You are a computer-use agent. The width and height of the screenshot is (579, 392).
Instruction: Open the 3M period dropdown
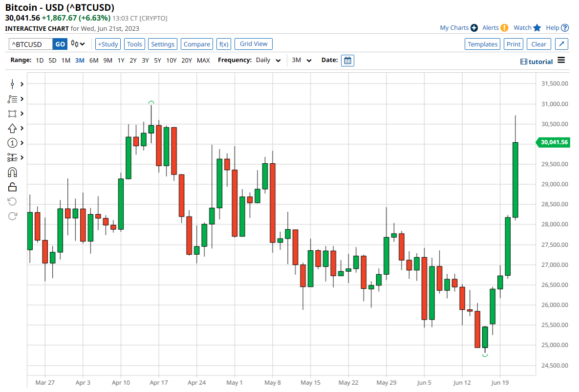(301, 60)
